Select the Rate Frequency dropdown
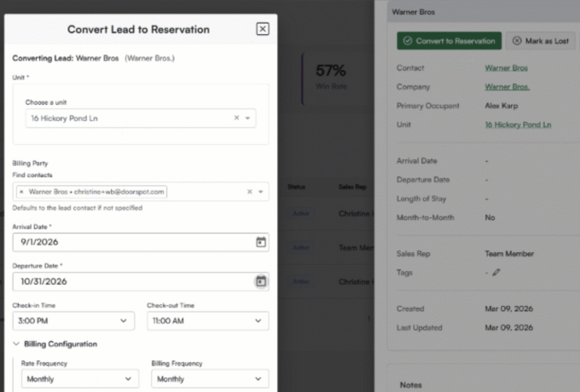The image size is (580, 392). coord(79,378)
